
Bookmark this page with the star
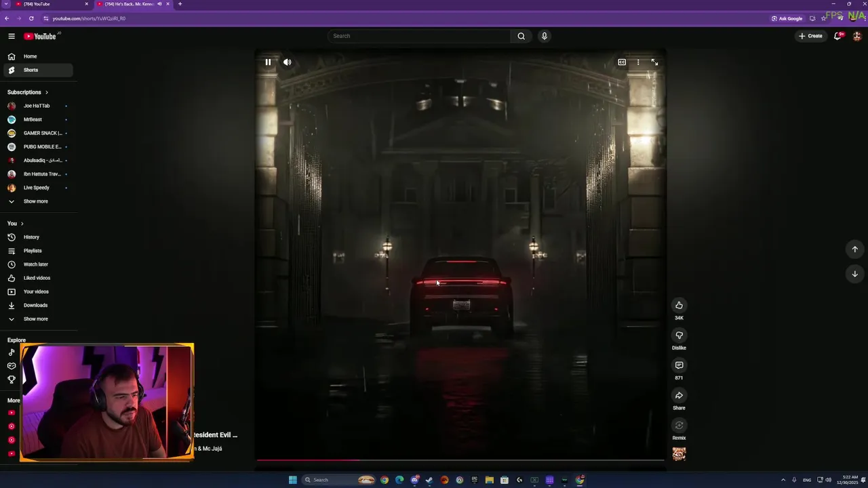(824, 18)
